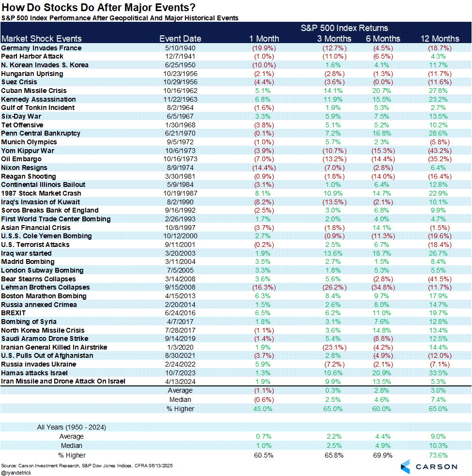Select the 'First World Trade Center Bombing' label
The height and width of the screenshot is (476, 472).
56,219
